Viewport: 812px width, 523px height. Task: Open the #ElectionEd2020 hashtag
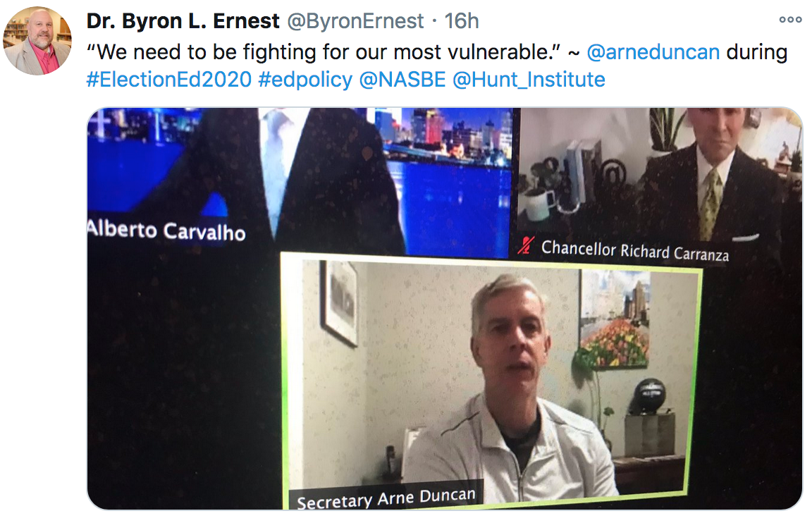[169, 80]
